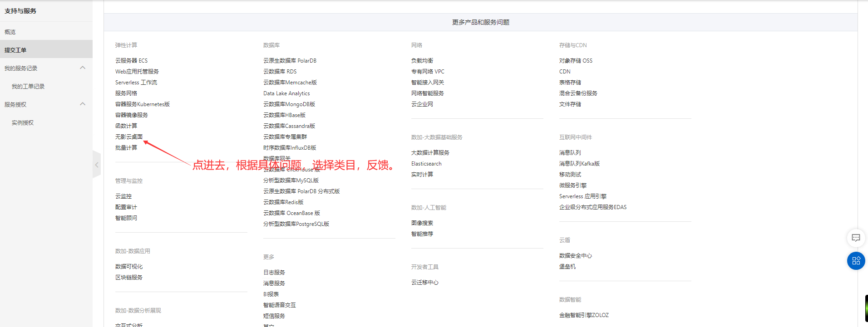The width and height of the screenshot is (868, 327).
Task: Open 智能语音交互 link
Action: click(x=280, y=305)
